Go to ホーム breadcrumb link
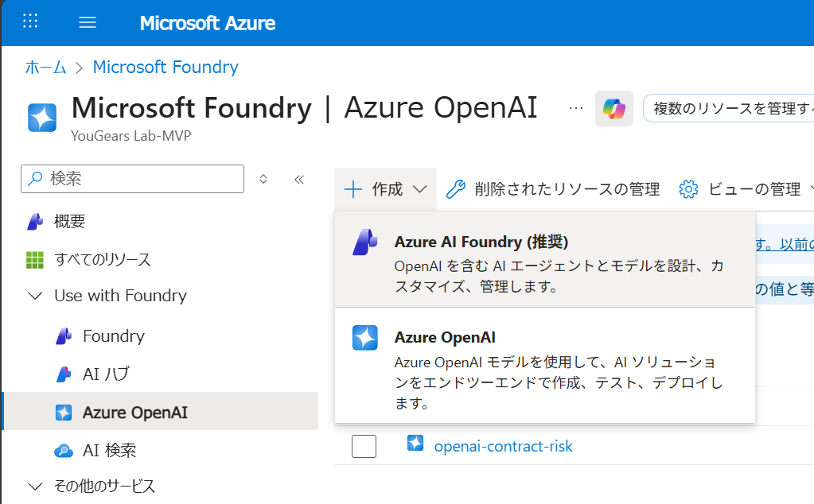814x504 pixels. tap(45, 67)
